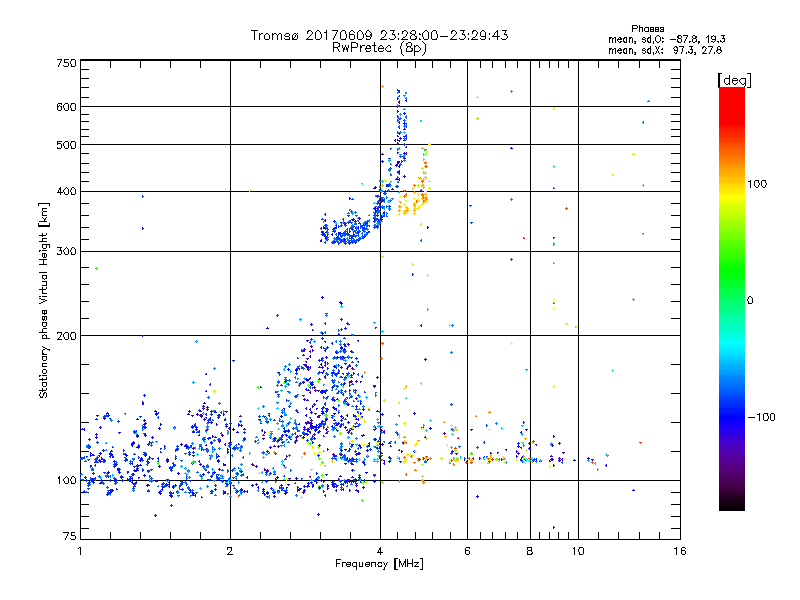Viewport: 800px width, 600px height.
Task: Click the colorbar tick label '0'
Action: tap(750, 301)
